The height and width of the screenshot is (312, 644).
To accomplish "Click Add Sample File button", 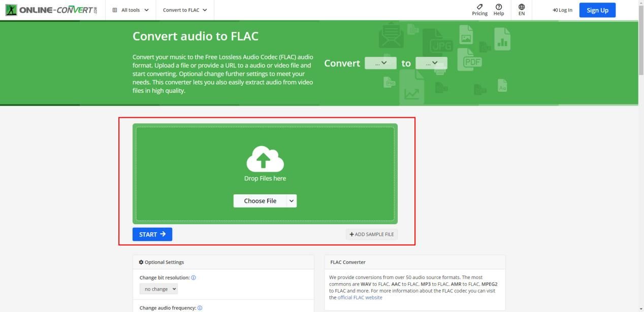I will [x=372, y=234].
